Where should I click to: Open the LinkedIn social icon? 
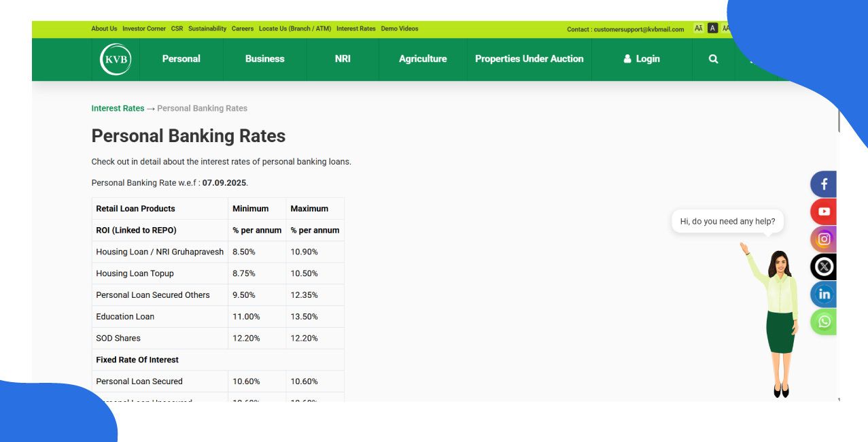824,294
